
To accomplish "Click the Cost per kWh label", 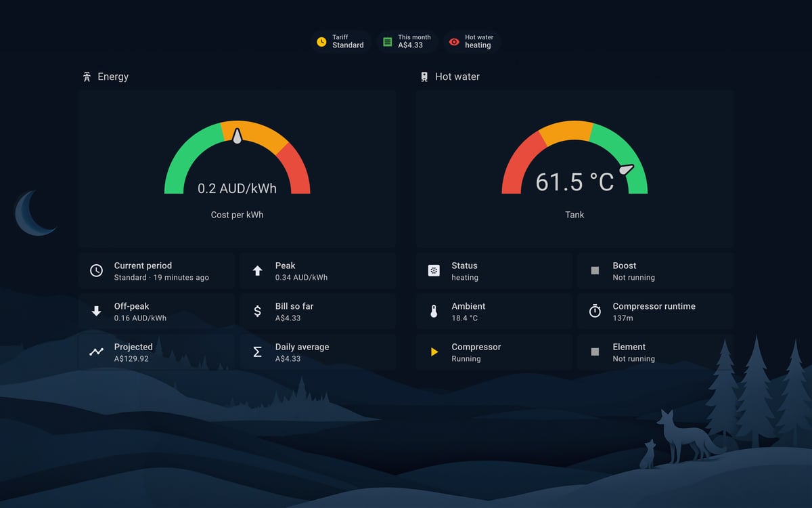I will [237, 215].
